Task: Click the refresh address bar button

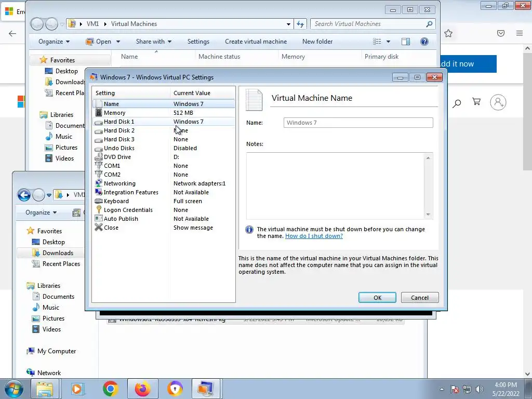Action: [x=300, y=24]
